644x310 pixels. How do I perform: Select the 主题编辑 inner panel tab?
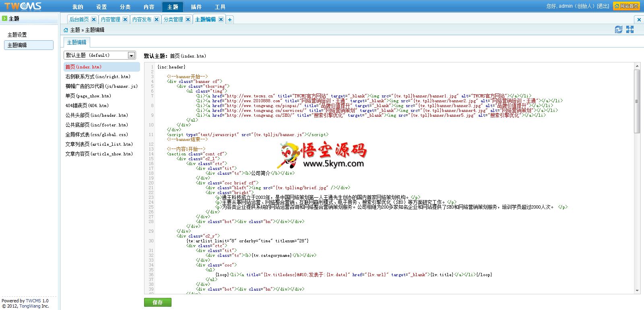(76, 42)
